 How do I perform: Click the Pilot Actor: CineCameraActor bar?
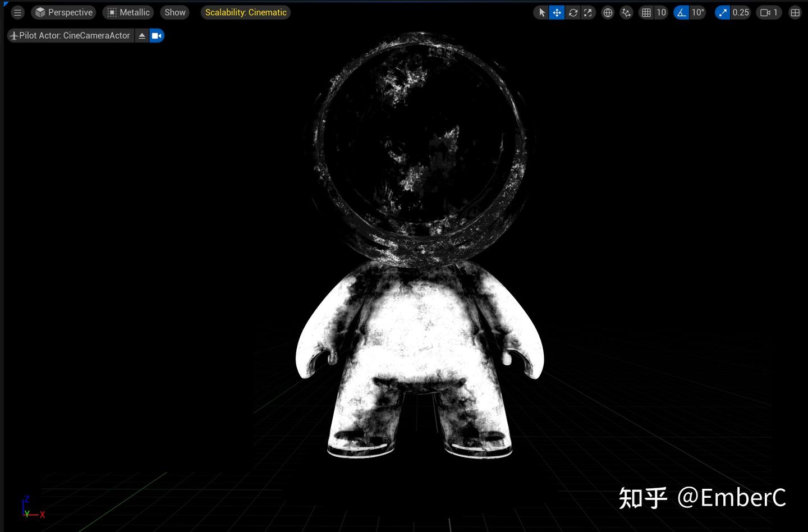click(x=70, y=35)
